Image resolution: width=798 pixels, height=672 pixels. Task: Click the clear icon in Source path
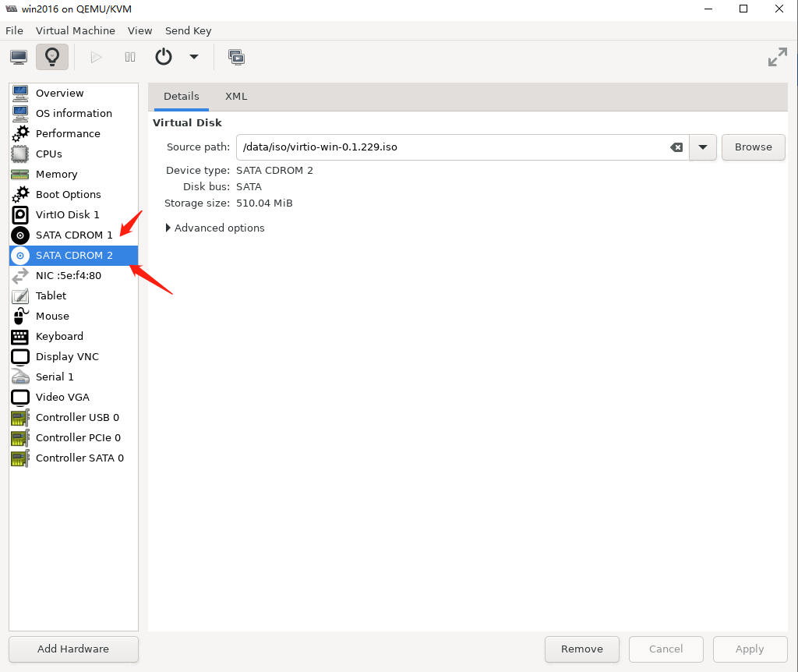click(x=676, y=147)
